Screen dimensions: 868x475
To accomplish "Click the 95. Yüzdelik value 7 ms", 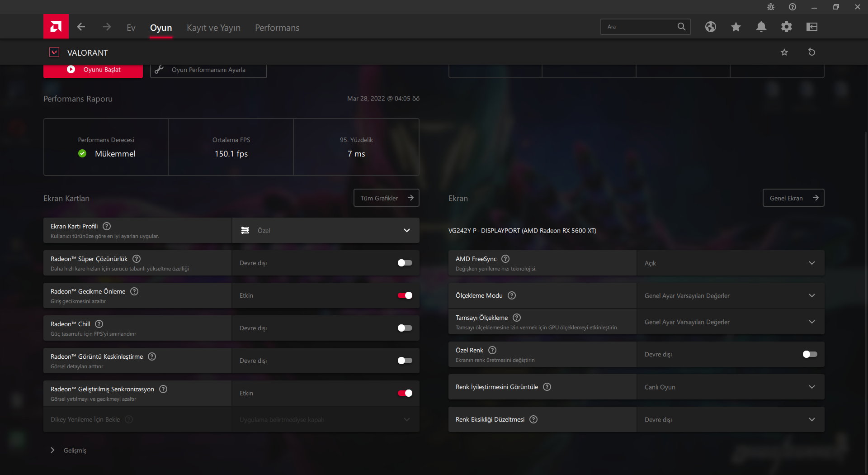I will (x=356, y=154).
